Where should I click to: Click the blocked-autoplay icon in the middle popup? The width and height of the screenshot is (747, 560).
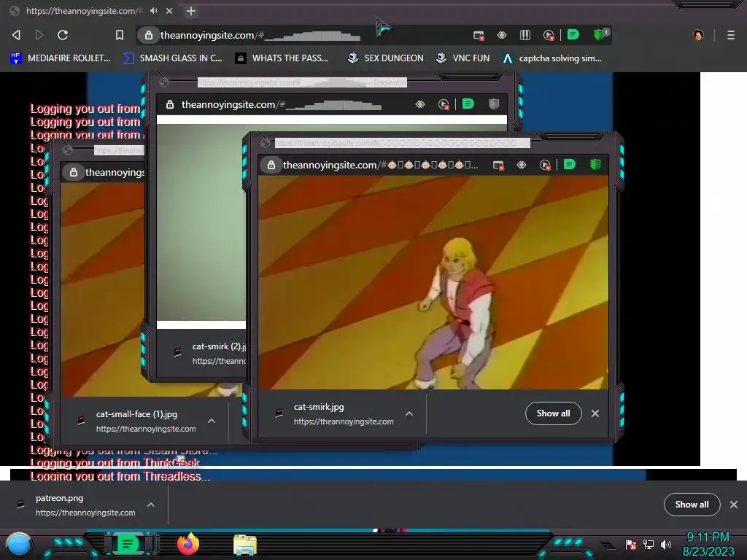coord(444,105)
